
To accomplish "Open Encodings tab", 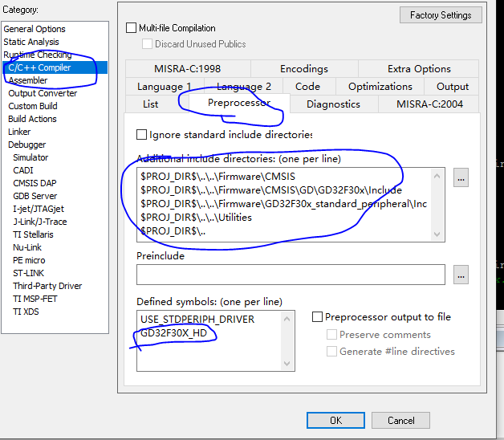I will tap(304, 69).
